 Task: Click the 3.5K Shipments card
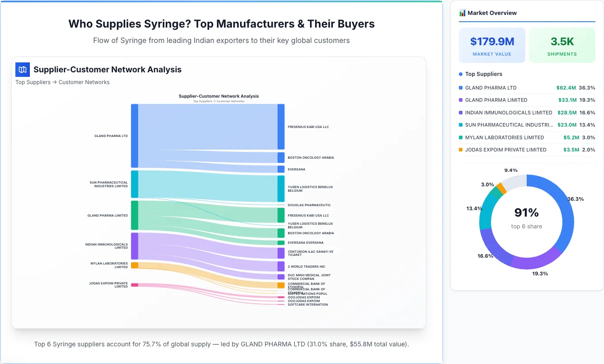point(562,45)
